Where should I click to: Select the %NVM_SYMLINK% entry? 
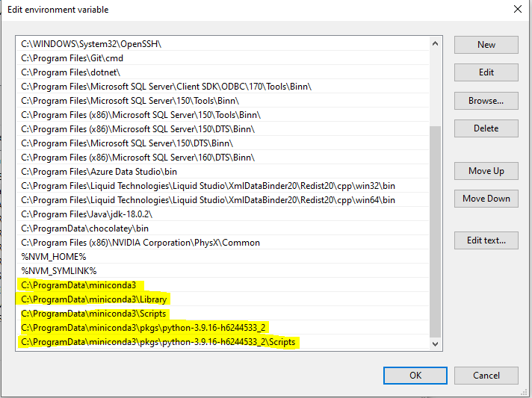click(223, 271)
